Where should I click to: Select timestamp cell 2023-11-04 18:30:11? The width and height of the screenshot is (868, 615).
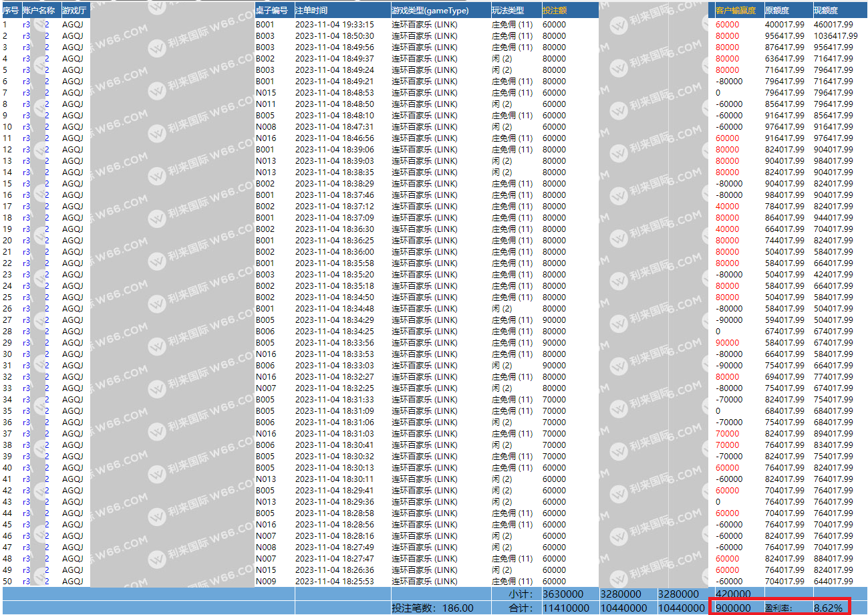tap(335, 479)
